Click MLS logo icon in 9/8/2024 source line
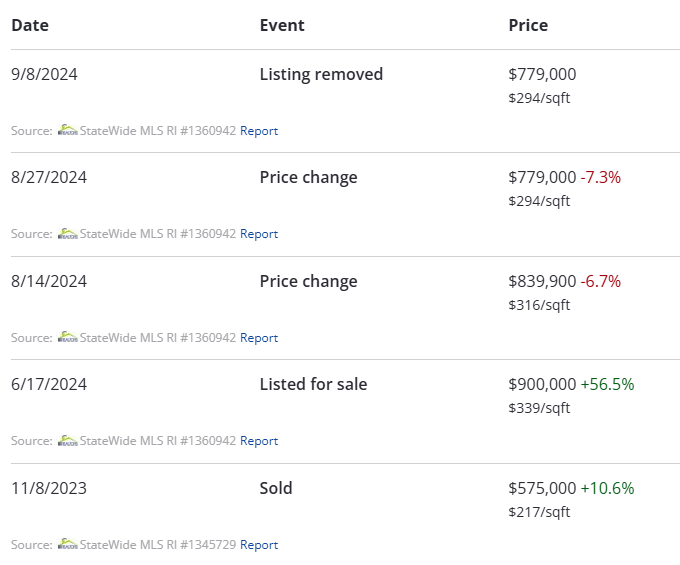The image size is (680, 565). (68, 130)
